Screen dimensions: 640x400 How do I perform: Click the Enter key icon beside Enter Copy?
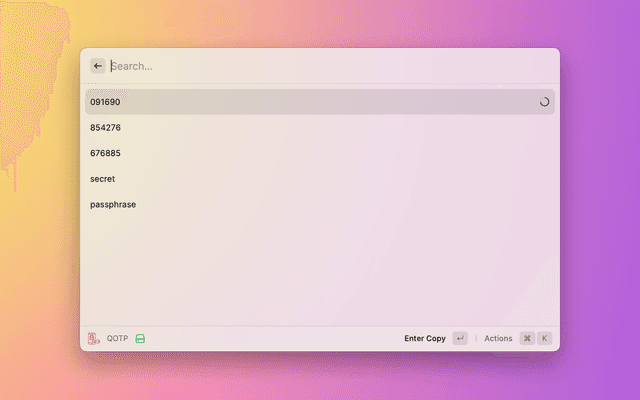[x=460, y=339]
